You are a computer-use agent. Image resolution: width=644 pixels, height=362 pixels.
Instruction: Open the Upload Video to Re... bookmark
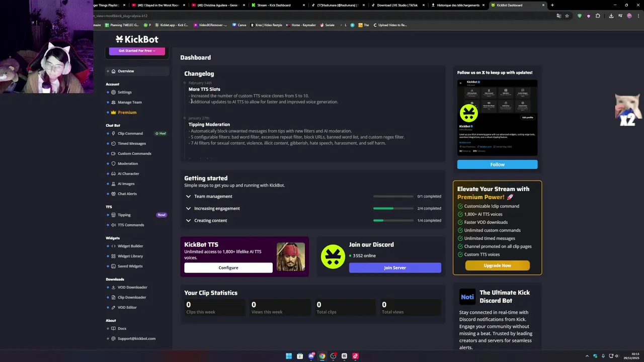click(x=390, y=25)
